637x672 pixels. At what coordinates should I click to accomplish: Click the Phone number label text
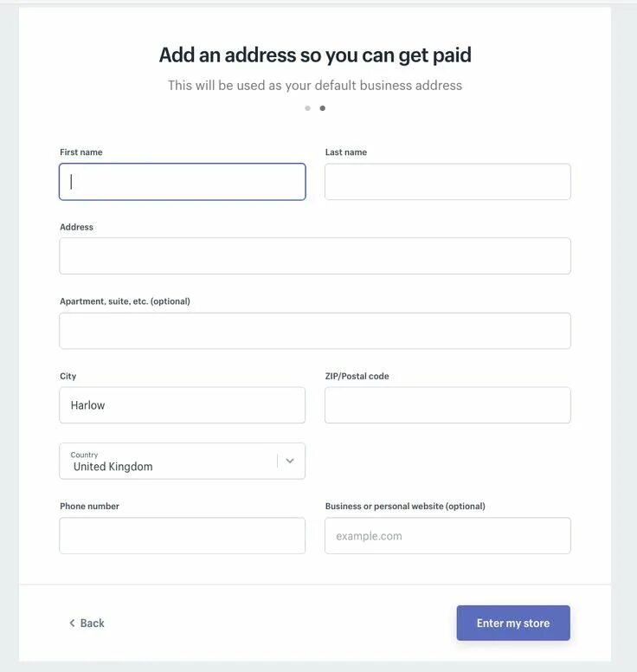click(x=89, y=506)
